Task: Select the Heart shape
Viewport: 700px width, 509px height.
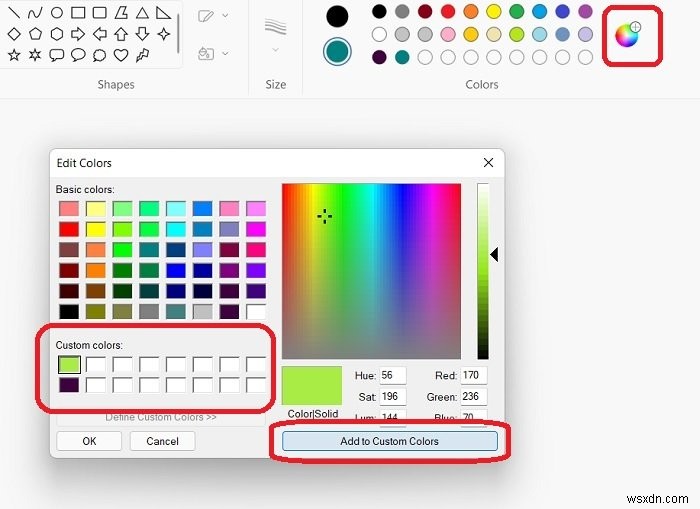Action: 121,55
